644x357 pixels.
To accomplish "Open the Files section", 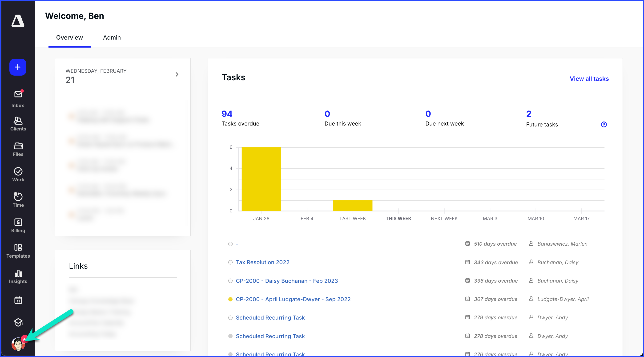I will [x=18, y=149].
